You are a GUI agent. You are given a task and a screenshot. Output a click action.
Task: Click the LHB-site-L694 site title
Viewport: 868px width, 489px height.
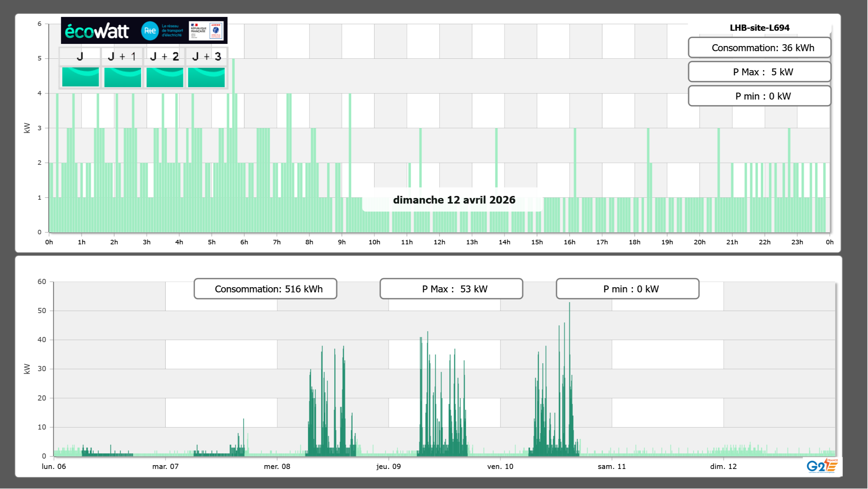tap(759, 28)
